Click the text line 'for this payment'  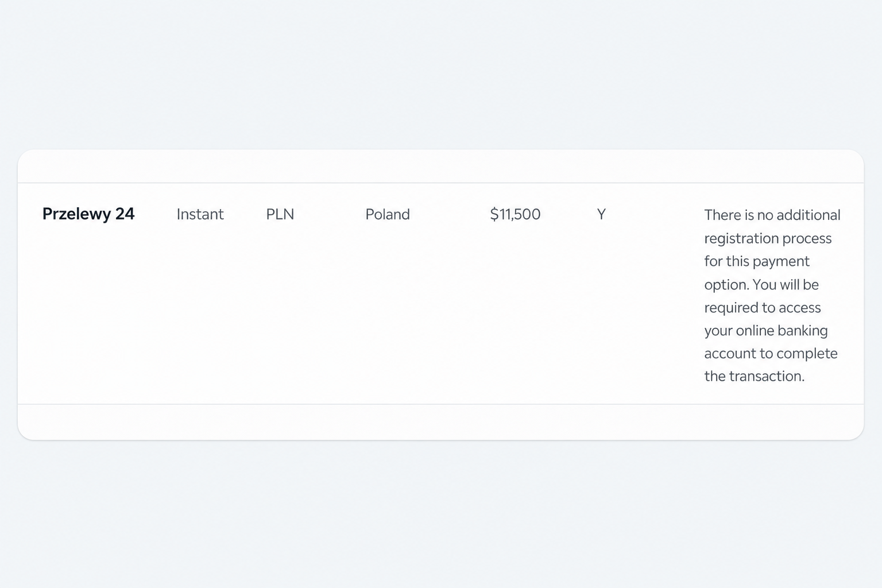point(757,261)
